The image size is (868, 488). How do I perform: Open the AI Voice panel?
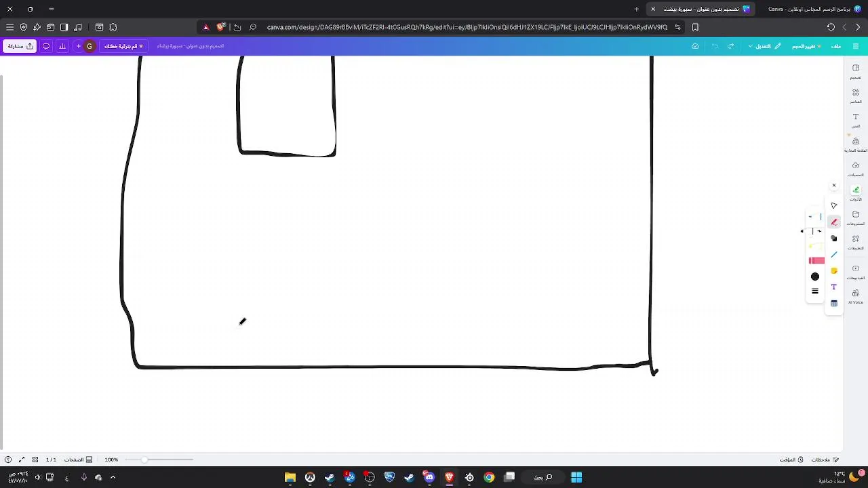point(856,296)
